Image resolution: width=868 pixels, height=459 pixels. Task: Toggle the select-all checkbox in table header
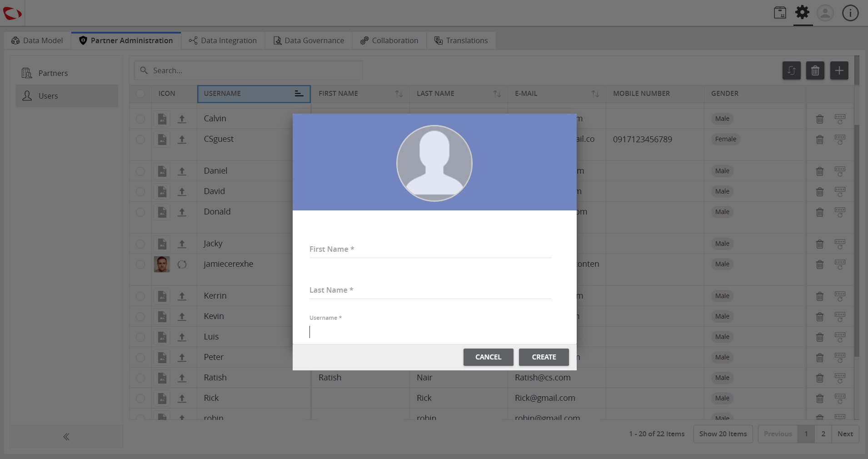[140, 94]
